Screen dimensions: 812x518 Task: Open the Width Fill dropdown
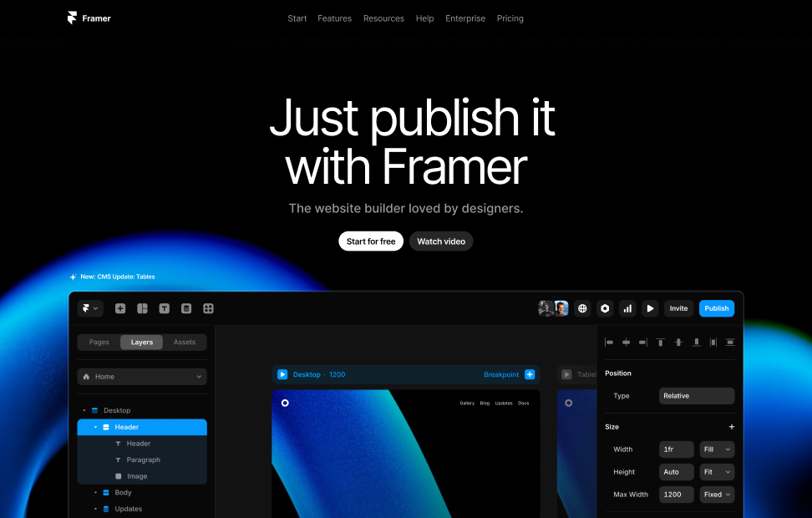click(718, 449)
